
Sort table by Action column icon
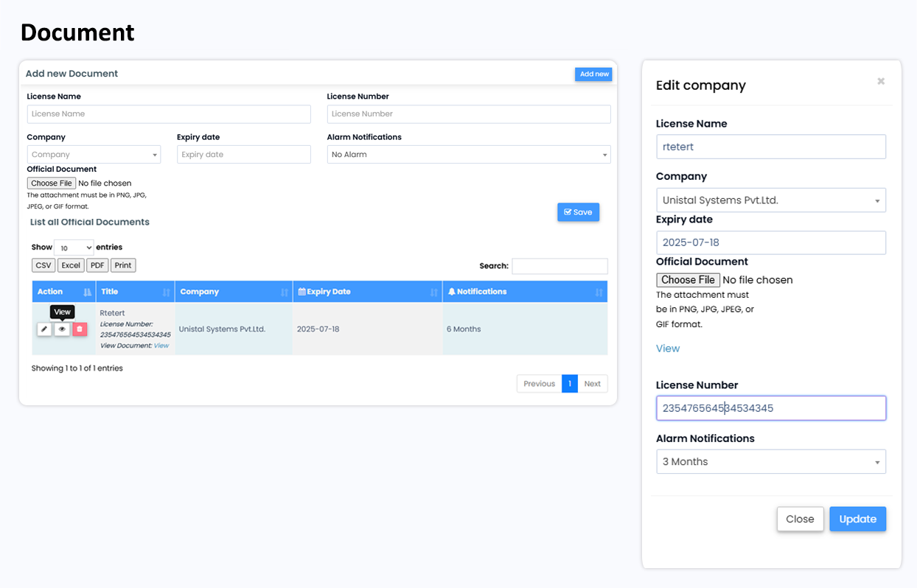click(x=87, y=293)
